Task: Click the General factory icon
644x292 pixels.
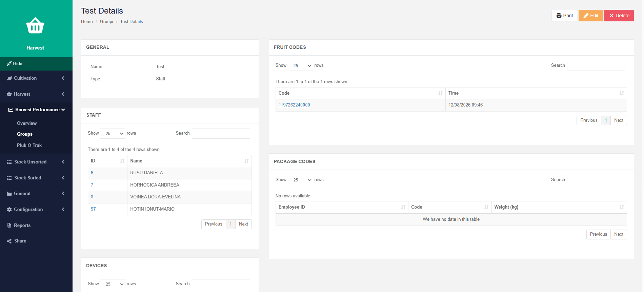Action: click(9, 193)
